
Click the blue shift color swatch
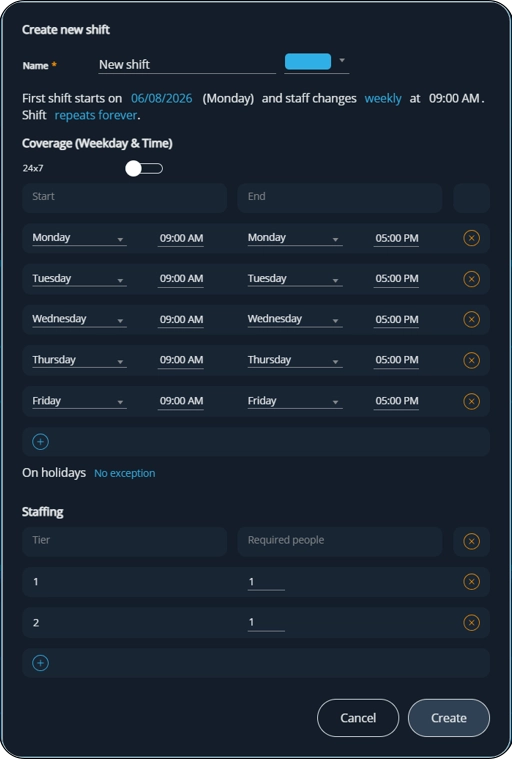click(308, 61)
